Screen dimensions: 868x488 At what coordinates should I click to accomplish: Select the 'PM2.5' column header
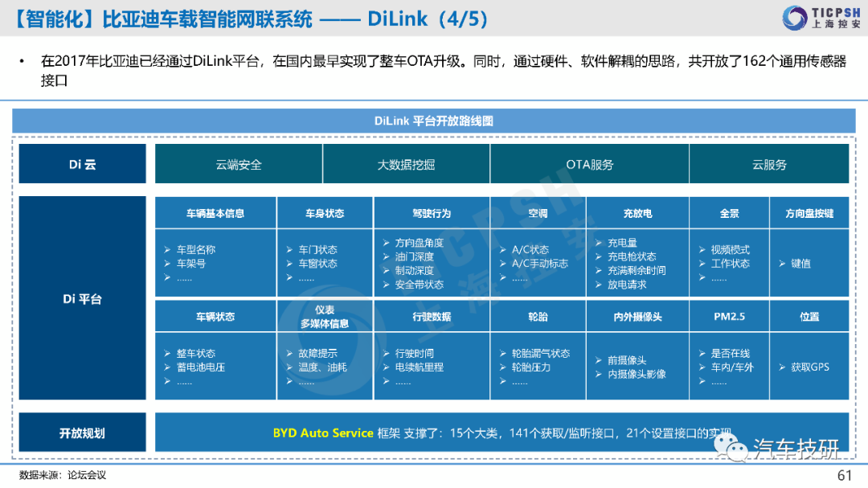point(729,316)
